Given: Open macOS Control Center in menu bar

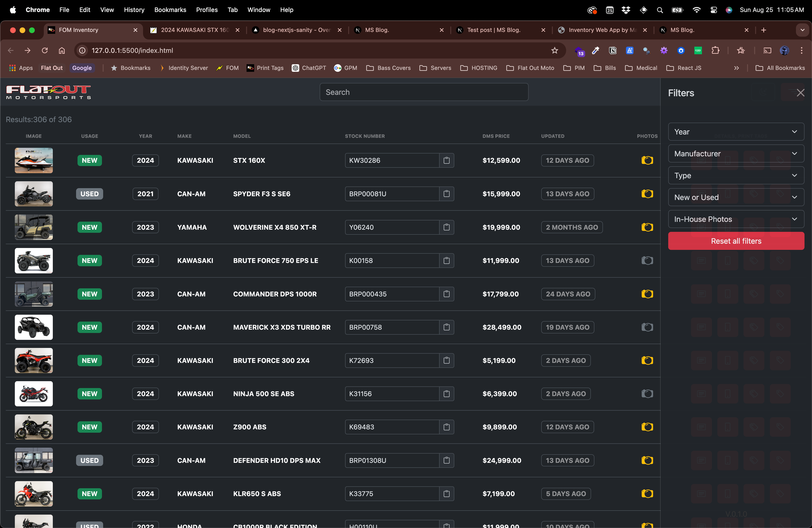Looking at the screenshot, I should [x=713, y=10].
